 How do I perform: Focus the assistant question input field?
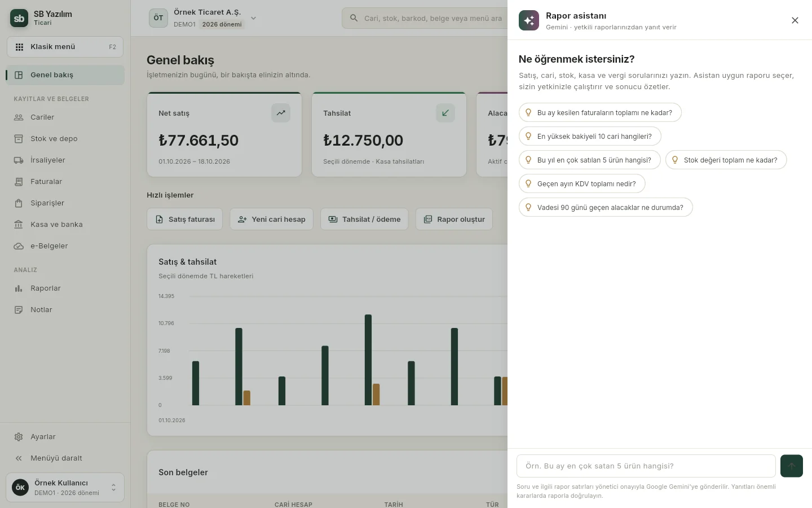[646, 466]
